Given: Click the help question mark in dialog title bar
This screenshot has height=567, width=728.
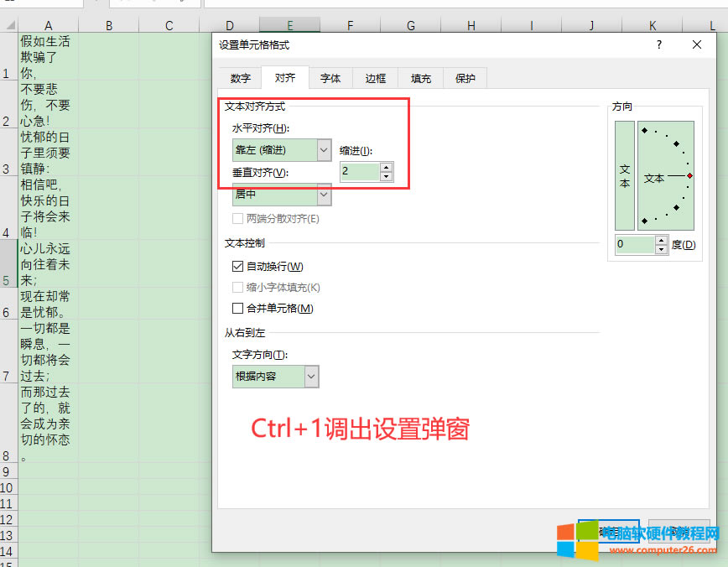Looking at the screenshot, I should point(659,44).
